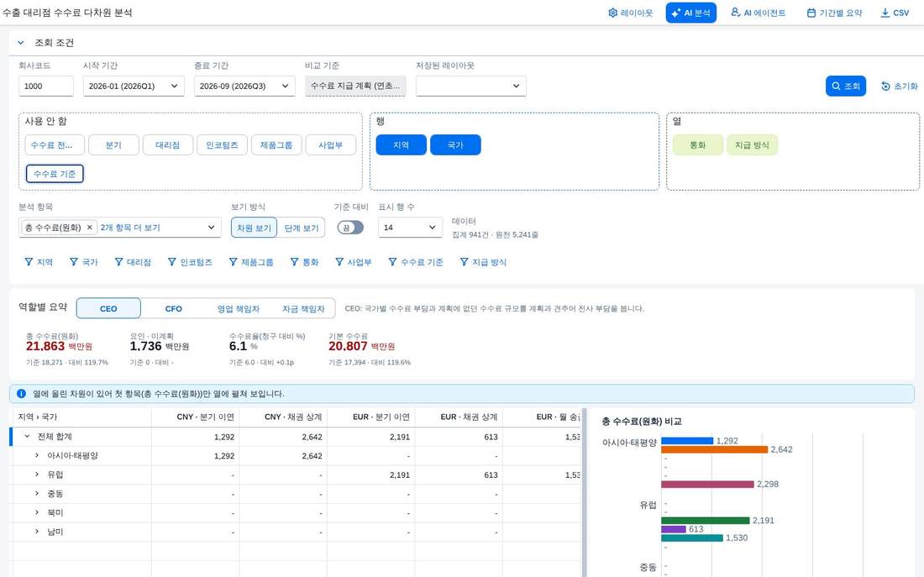This screenshot has height=577, width=924.
Task: Click the blue 조회 search button
Action: pos(846,86)
